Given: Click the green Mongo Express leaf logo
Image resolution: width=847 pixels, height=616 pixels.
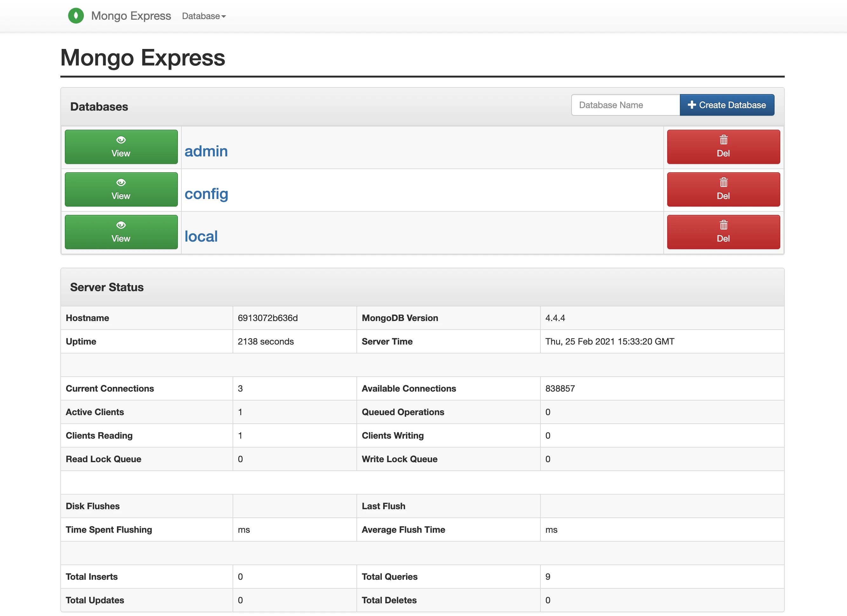Looking at the screenshot, I should coord(76,16).
